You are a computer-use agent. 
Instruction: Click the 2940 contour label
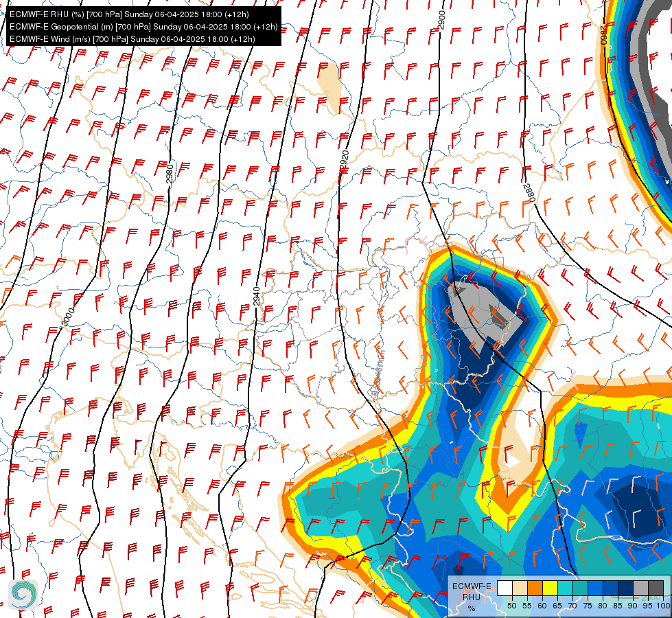click(256, 297)
